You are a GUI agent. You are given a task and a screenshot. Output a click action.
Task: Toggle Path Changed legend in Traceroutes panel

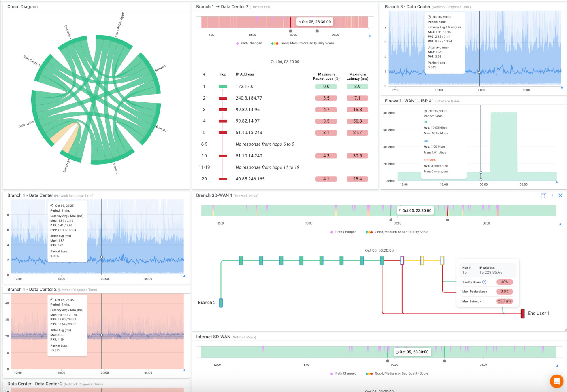click(x=249, y=43)
